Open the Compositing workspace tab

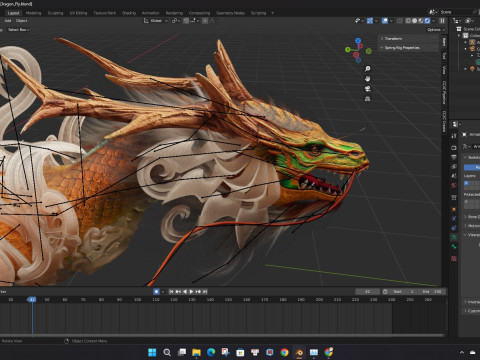pyautogui.click(x=199, y=13)
